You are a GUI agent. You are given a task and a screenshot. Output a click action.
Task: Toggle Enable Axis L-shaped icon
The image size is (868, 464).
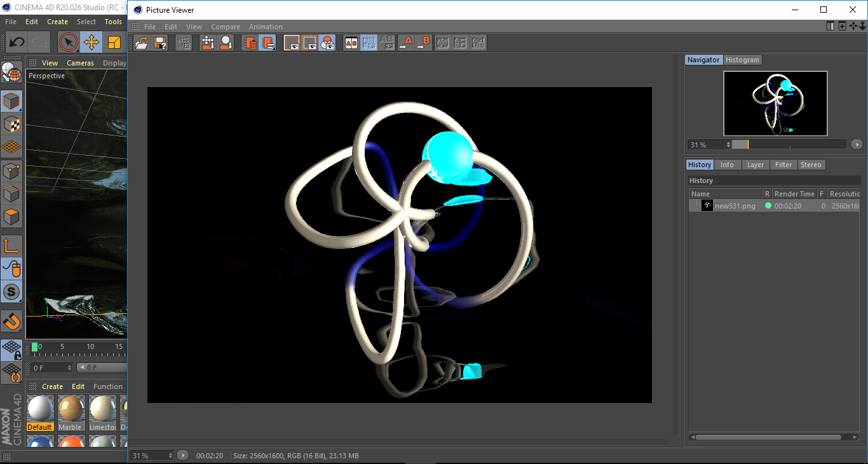click(x=11, y=246)
